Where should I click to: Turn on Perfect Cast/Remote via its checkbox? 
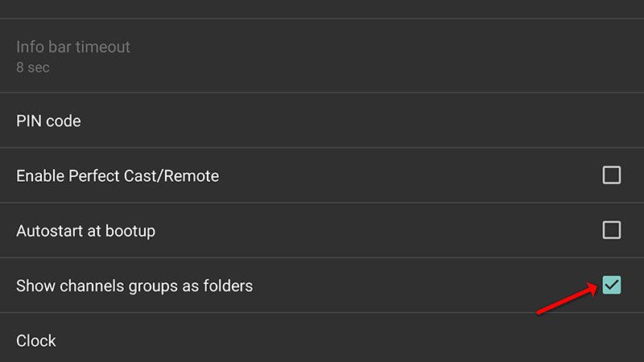pyautogui.click(x=612, y=175)
